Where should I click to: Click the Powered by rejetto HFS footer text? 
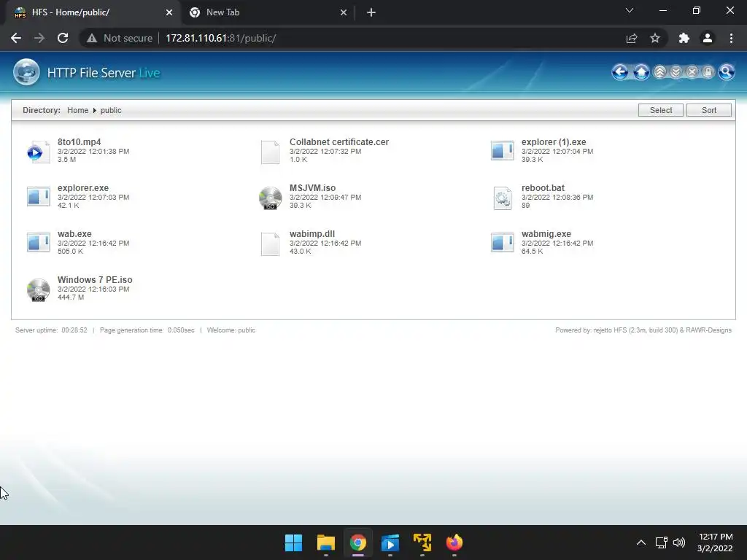point(643,330)
